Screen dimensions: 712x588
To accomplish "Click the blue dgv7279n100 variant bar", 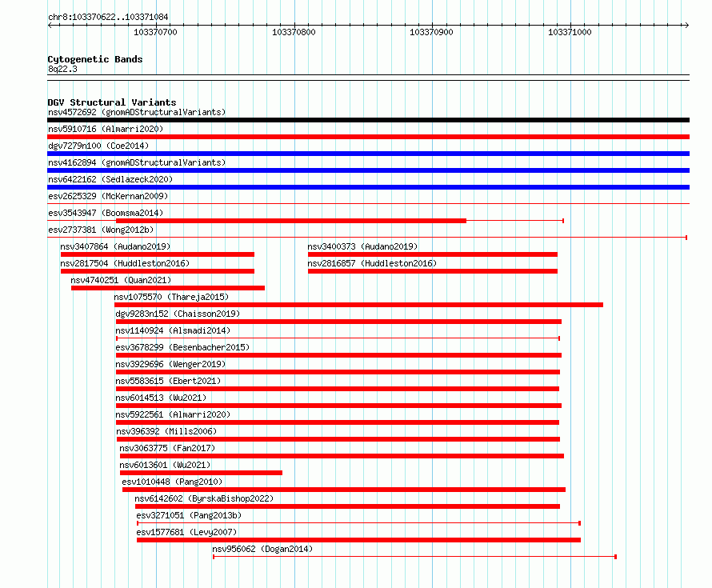I will tap(368, 154).
